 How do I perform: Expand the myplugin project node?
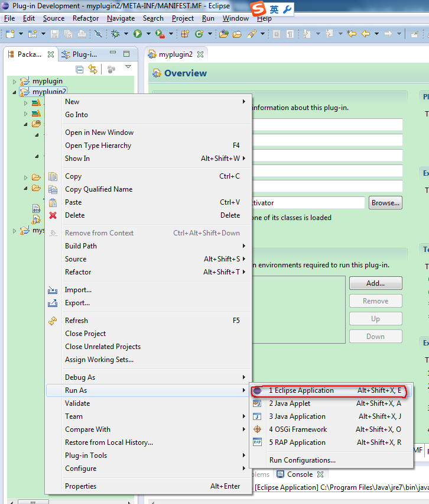coord(14,82)
